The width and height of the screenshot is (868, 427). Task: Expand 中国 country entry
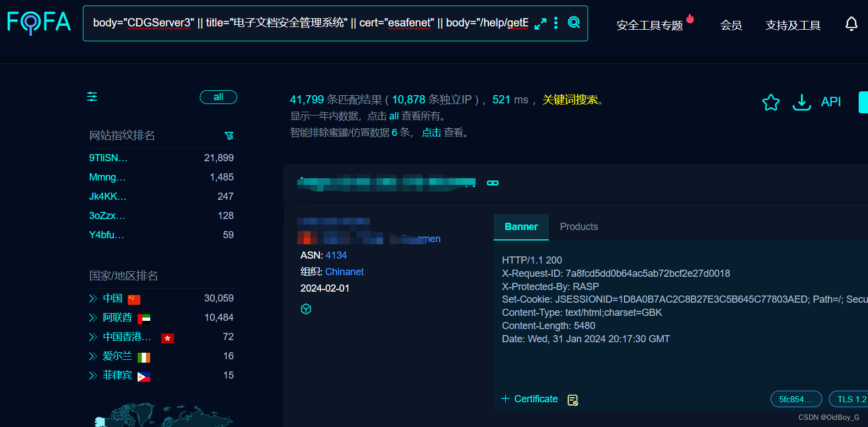tap(93, 299)
